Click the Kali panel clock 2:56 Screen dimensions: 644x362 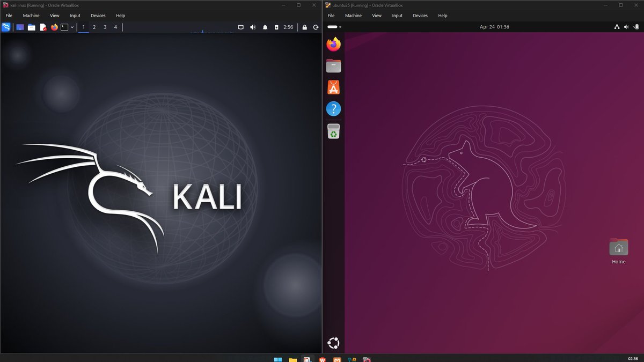(288, 27)
